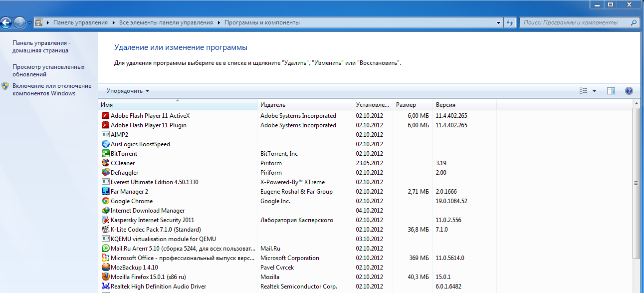Image resolution: width=644 pixels, height=293 pixels.
Task: Click the AusLogics BoostSpeed icon
Action: (105, 144)
